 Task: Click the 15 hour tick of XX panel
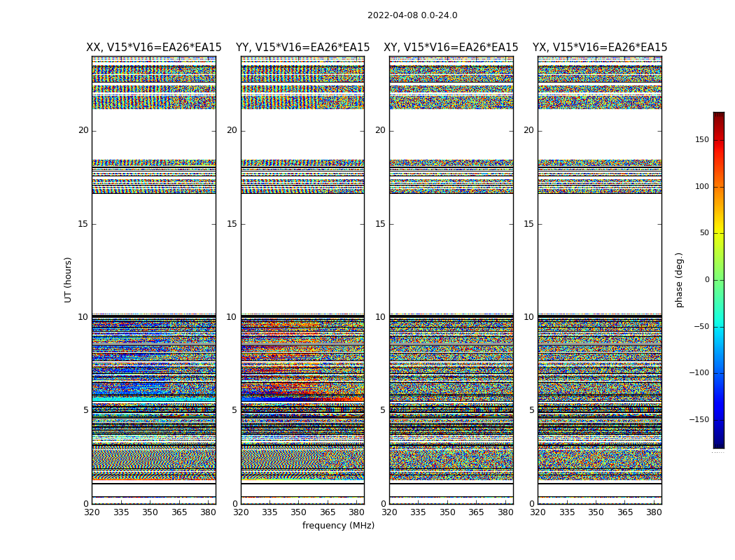point(83,224)
